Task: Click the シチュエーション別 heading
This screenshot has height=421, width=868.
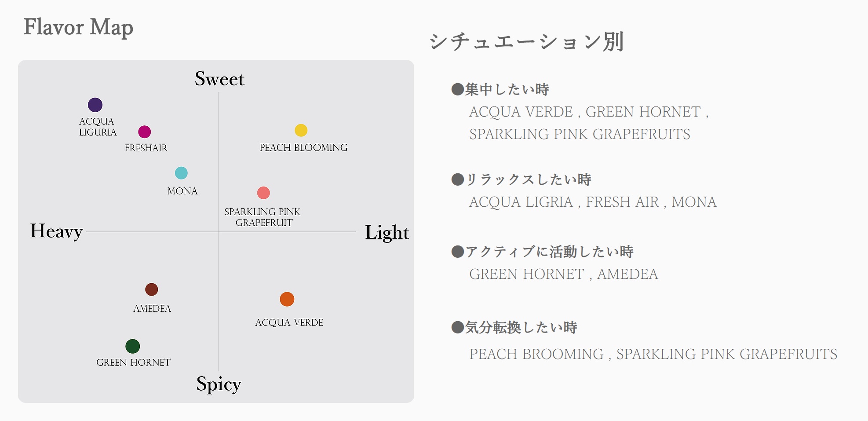Action: [526, 42]
